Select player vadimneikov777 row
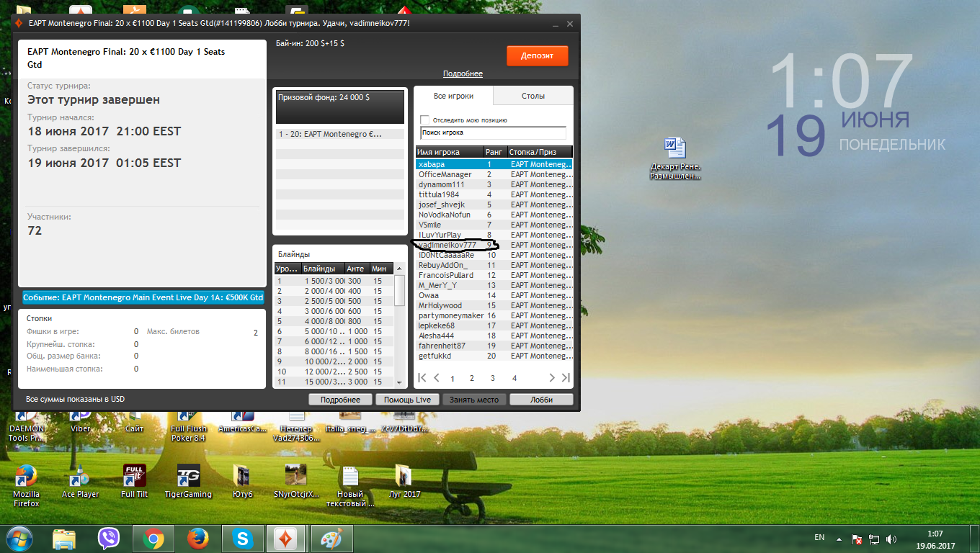This screenshot has width=980, height=553. (x=494, y=245)
